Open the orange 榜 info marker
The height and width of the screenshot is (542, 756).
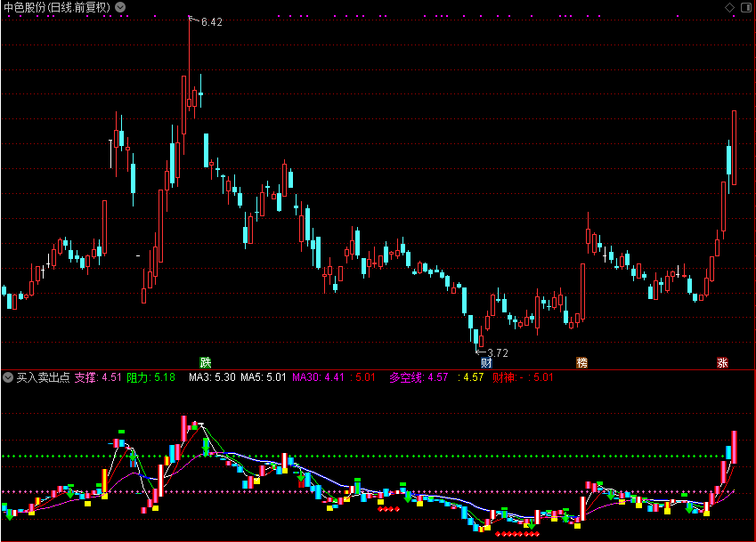(x=582, y=363)
